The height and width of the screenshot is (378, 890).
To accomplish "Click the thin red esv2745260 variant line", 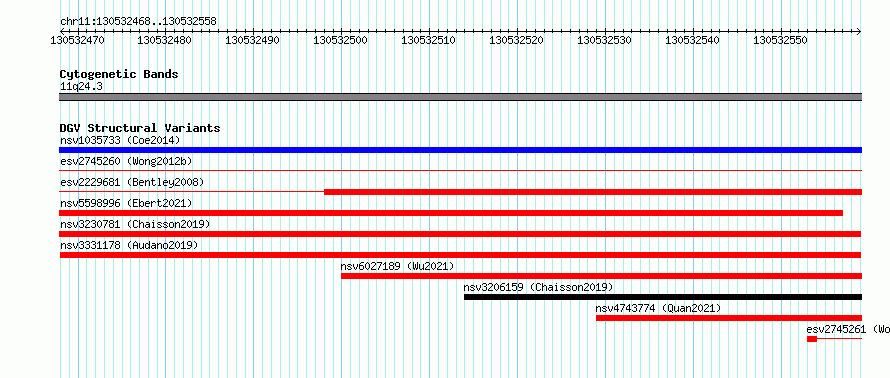I will [460, 170].
